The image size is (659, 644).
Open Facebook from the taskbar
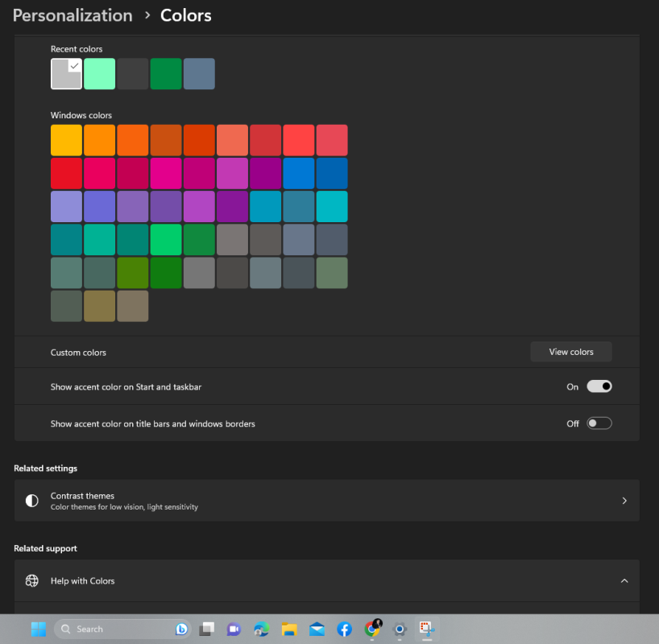coord(344,629)
